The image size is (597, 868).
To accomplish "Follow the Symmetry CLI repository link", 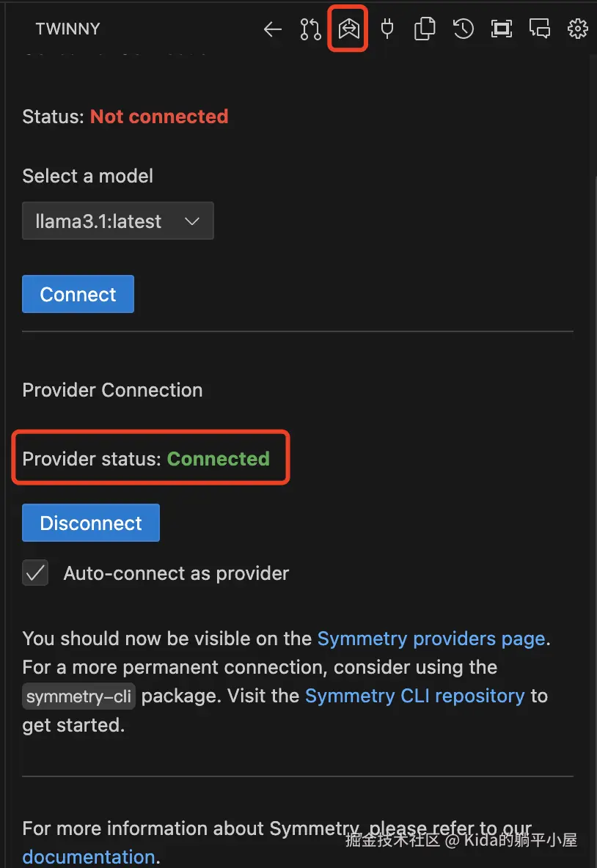I will click(414, 695).
